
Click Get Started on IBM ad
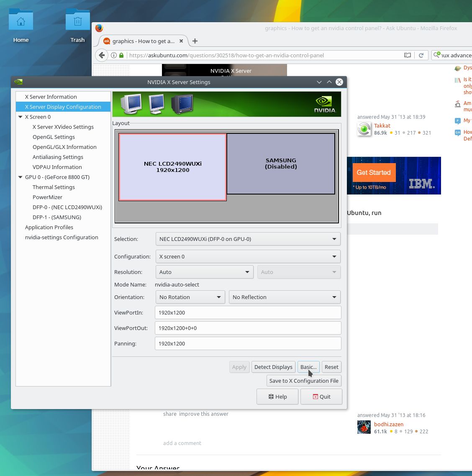click(374, 172)
